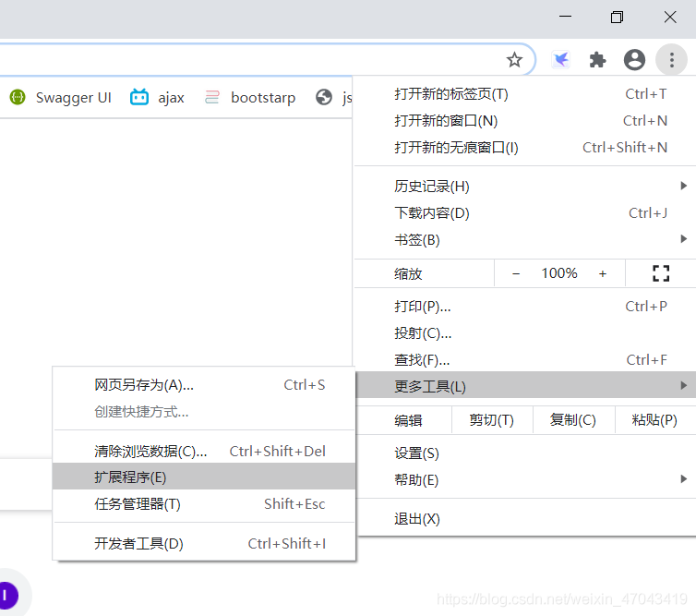Screen dimensions: 696x616
Task: Choose 清除浏览数据(C)... in submenu
Action: [x=204, y=452]
